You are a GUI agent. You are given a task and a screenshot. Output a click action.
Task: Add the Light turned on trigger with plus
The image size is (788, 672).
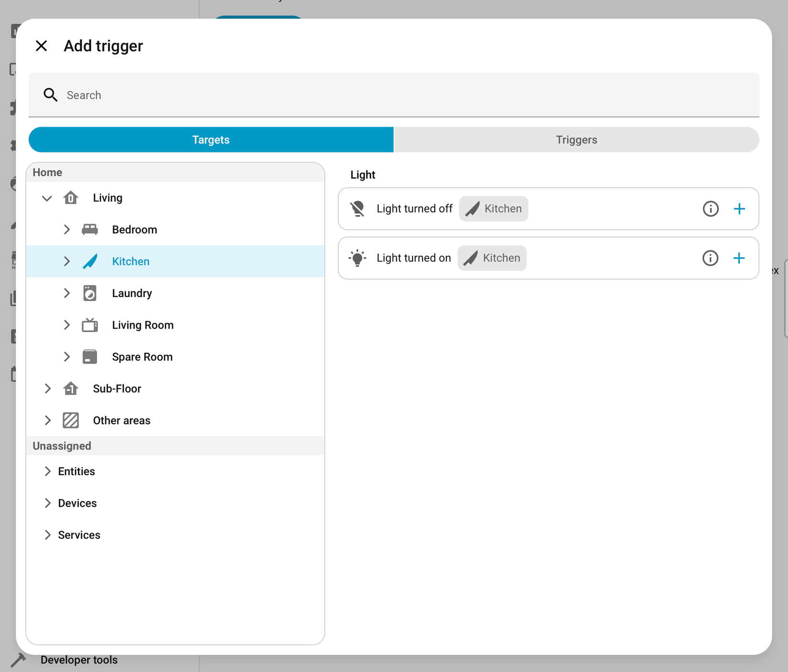click(739, 258)
